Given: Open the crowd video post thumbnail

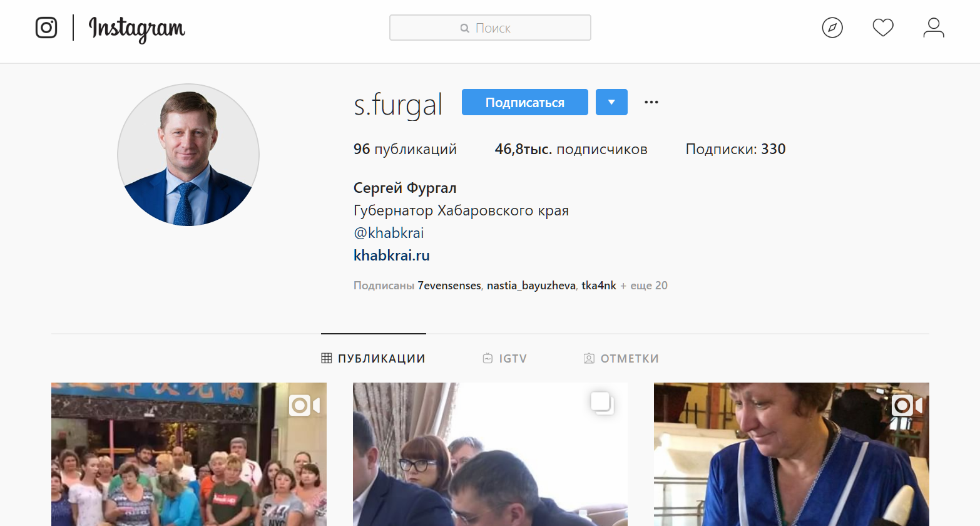Looking at the screenshot, I should coord(189,454).
